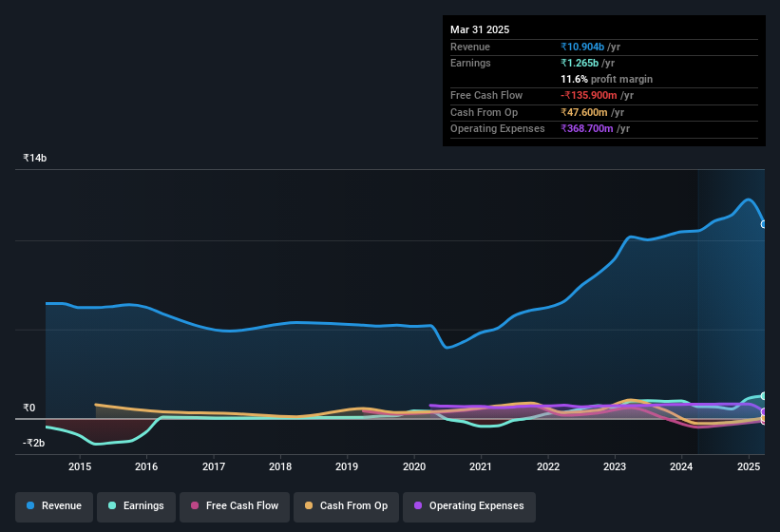The height and width of the screenshot is (532, 780).
Task: Click the 11.6% profit margin text
Action: point(606,79)
